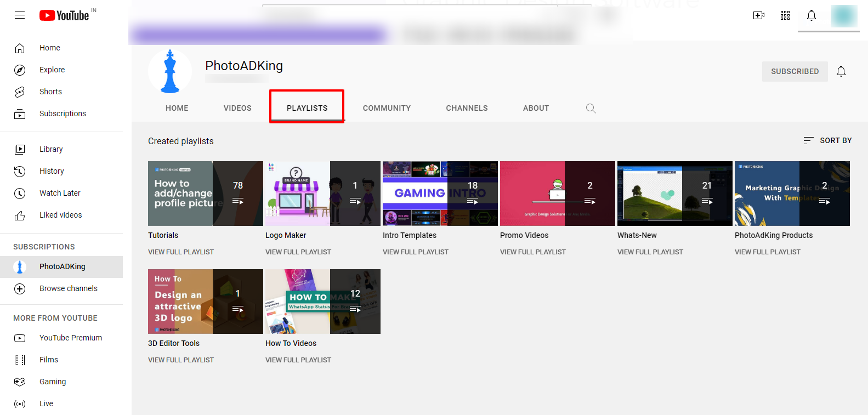Click the Browse channels plus icon

pos(20,289)
